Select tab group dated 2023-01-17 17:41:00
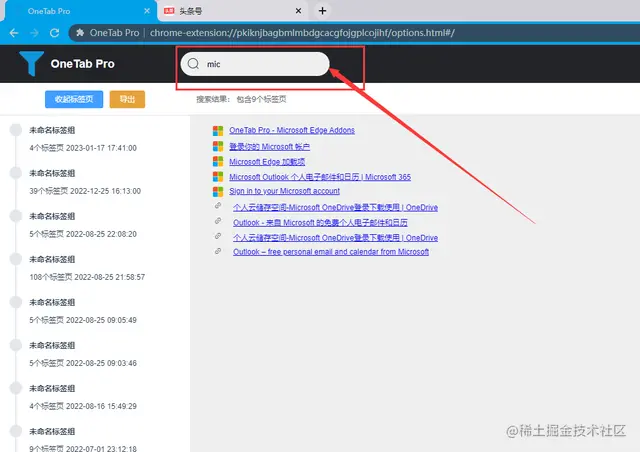Viewport: 640px width, 452px height. coord(83,139)
